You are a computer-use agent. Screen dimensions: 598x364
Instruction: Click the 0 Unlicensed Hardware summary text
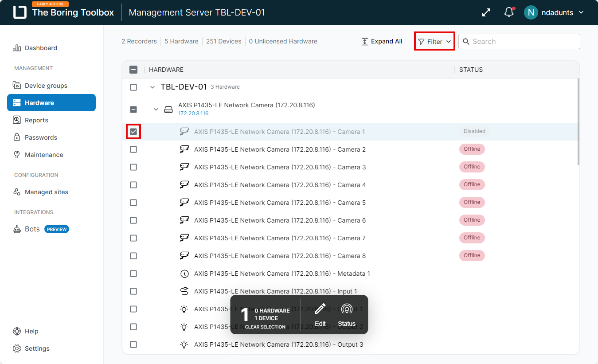[283, 41]
